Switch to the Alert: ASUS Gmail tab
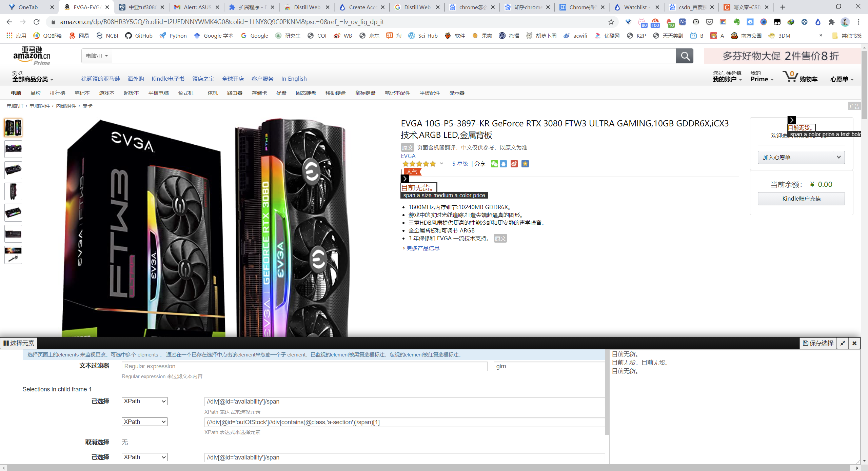Viewport: 868px width, 471px height. [x=197, y=7]
